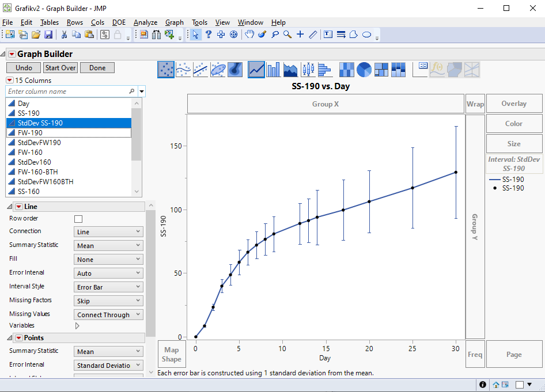
Task: Open the Missing Values dropdown
Action: 108,315
